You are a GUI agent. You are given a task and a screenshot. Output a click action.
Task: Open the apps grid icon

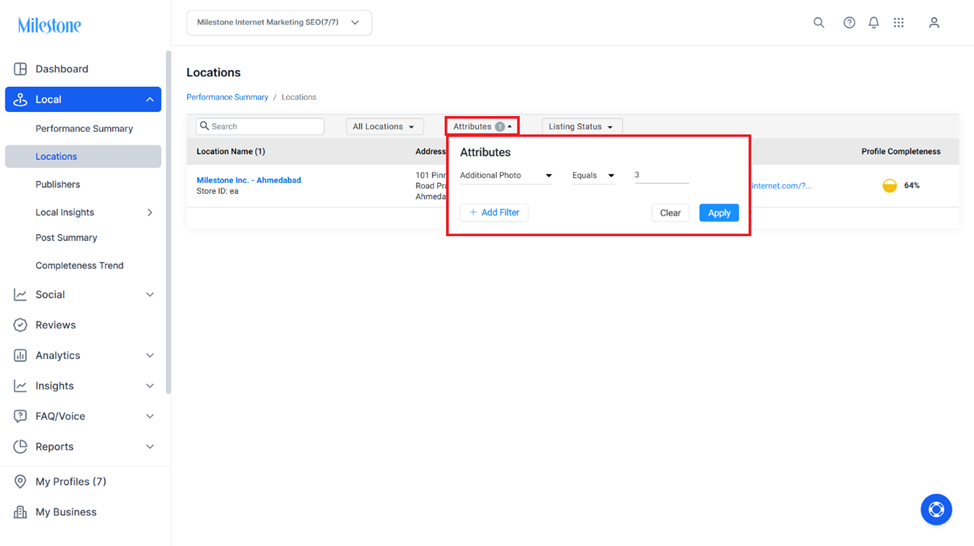click(898, 22)
